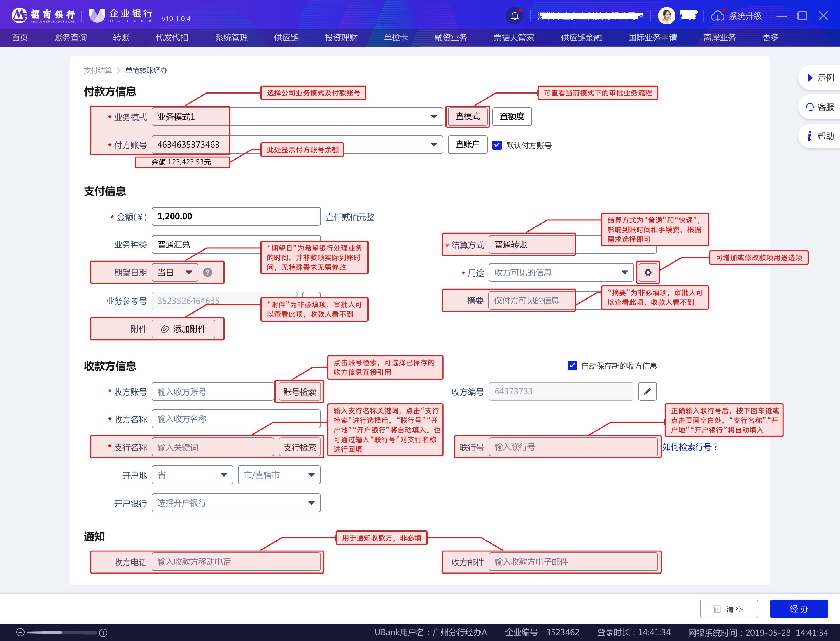Click the user avatar picture
Screen dimensions: 840x641
666,16
